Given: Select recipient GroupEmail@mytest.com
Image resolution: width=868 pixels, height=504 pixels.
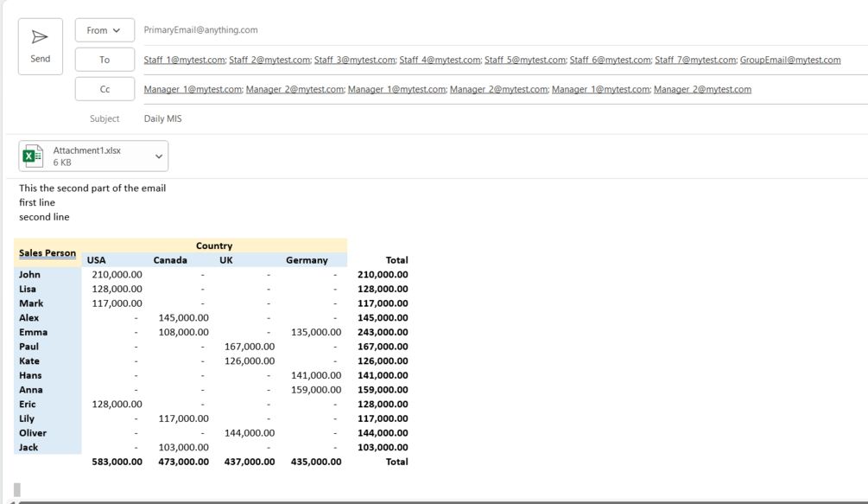Looking at the screenshot, I should (x=790, y=60).
